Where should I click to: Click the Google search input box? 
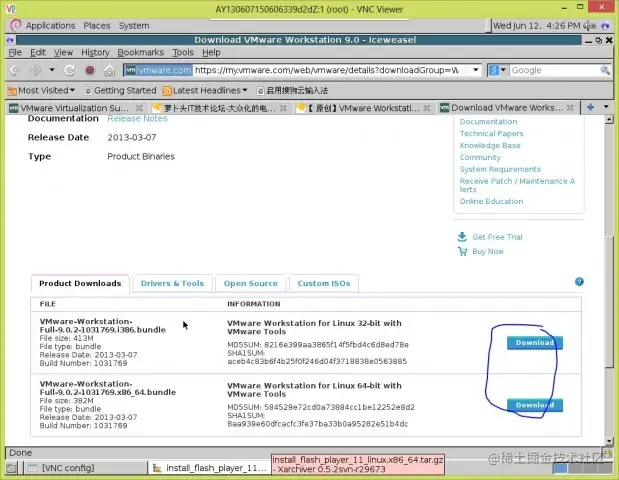tap(553, 70)
